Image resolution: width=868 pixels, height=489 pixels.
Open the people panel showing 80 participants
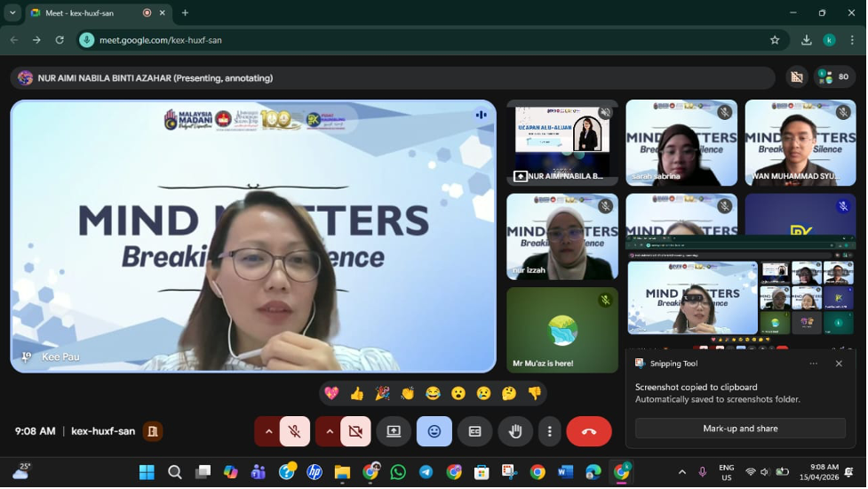click(834, 77)
